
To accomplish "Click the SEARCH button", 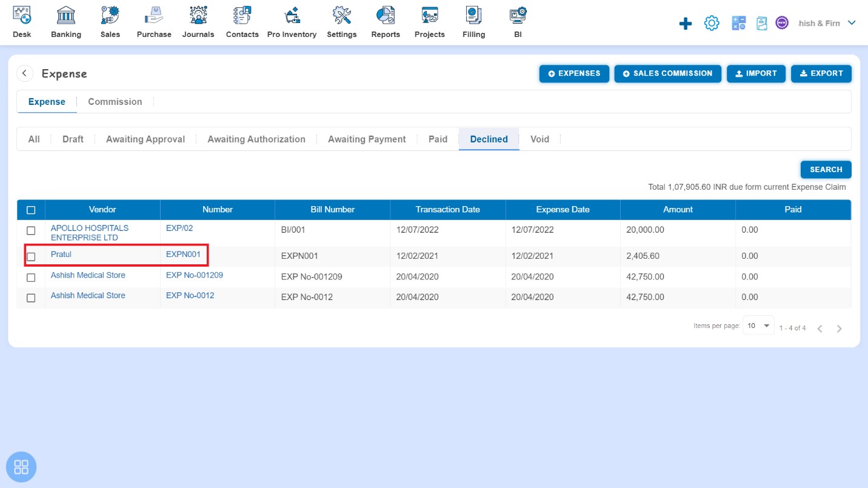I will tap(826, 170).
